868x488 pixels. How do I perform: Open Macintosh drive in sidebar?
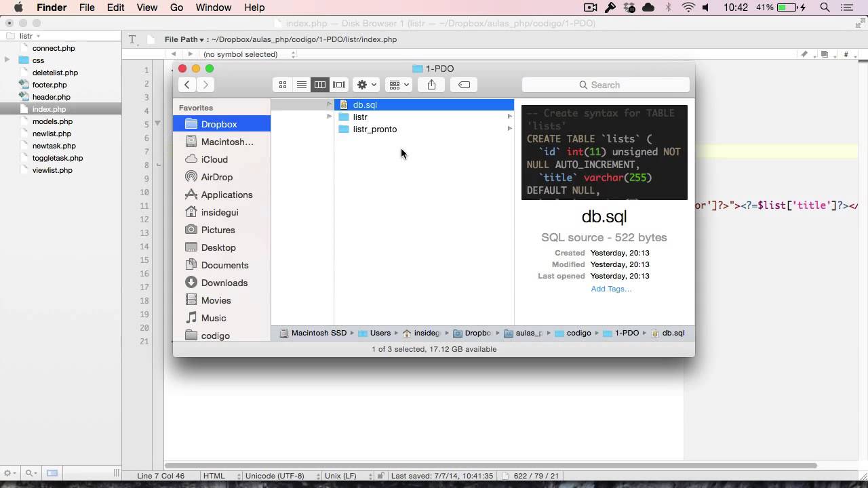(x=222, y=142)
